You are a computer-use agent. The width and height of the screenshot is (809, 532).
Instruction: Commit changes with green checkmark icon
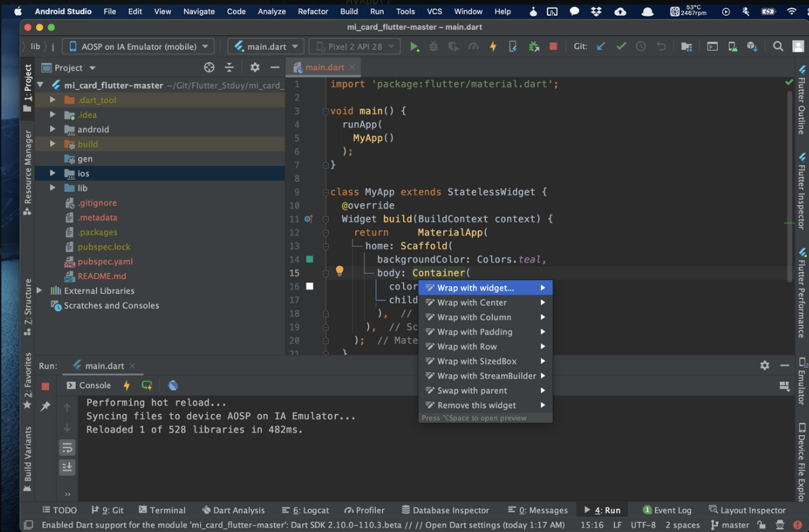pyautogui.click(x=621, y=46)
